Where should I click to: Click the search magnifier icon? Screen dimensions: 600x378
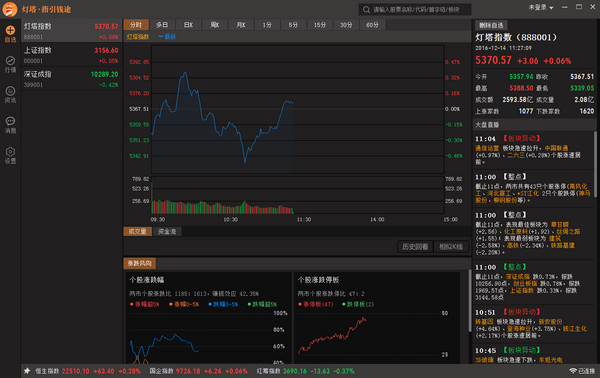tap(366, 10)
